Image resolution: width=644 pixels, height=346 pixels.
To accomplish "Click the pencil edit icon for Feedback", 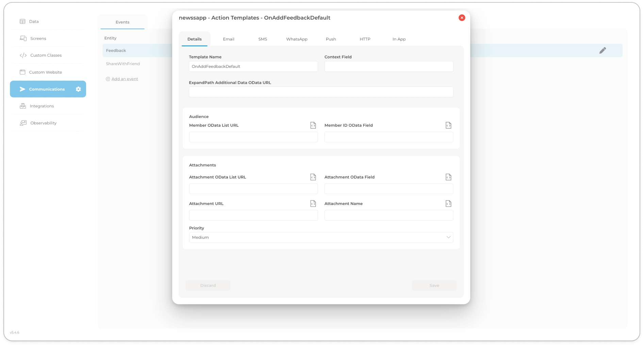I will [x=602, y=51].
